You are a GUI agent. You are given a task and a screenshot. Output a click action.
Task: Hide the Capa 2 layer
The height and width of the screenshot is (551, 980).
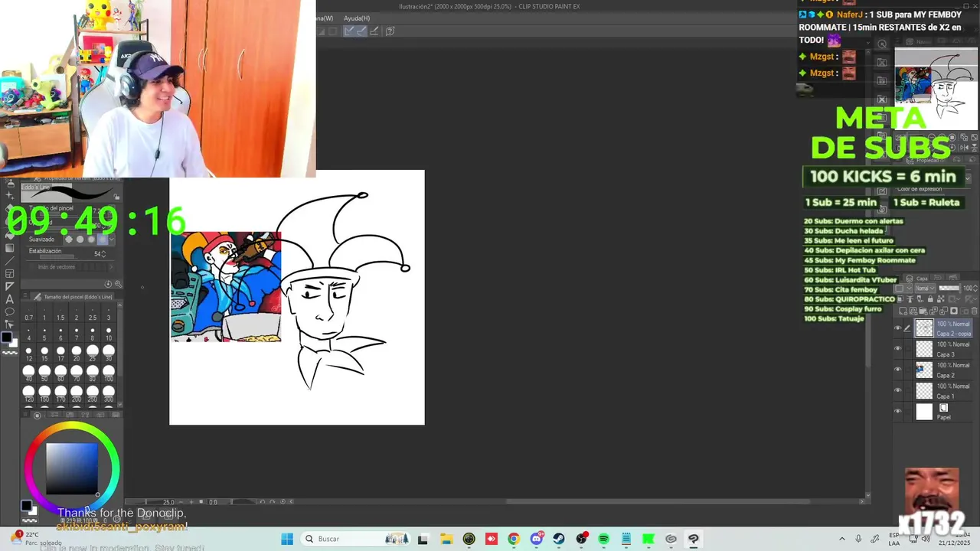898,369
